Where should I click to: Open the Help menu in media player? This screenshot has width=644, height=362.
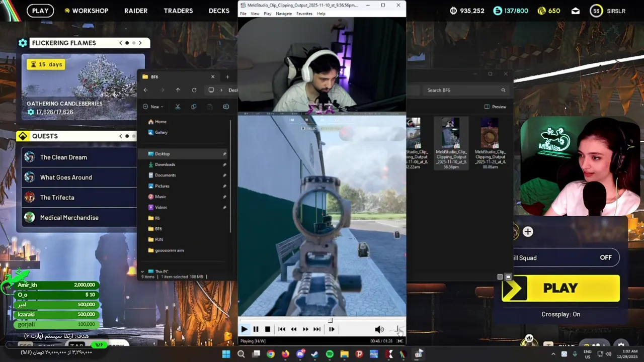[321, 14]
